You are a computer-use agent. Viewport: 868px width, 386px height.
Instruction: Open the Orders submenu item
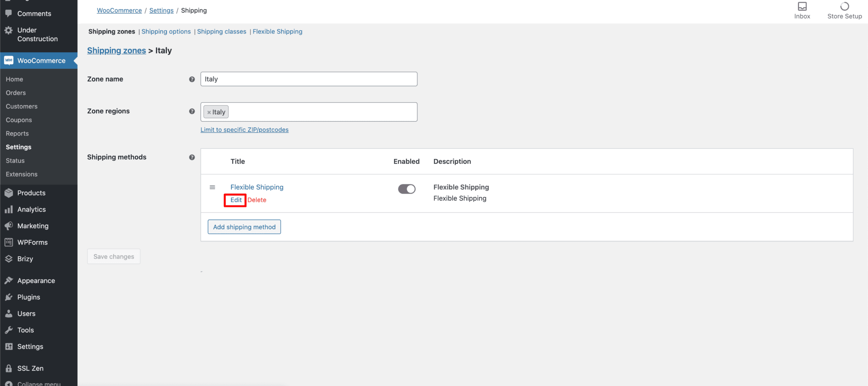tap(16, 93)
